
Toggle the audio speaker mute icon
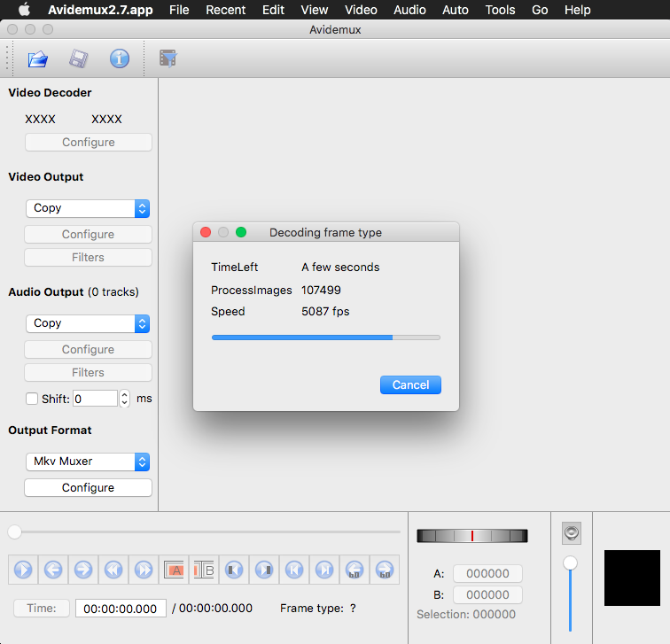point(572,533)
